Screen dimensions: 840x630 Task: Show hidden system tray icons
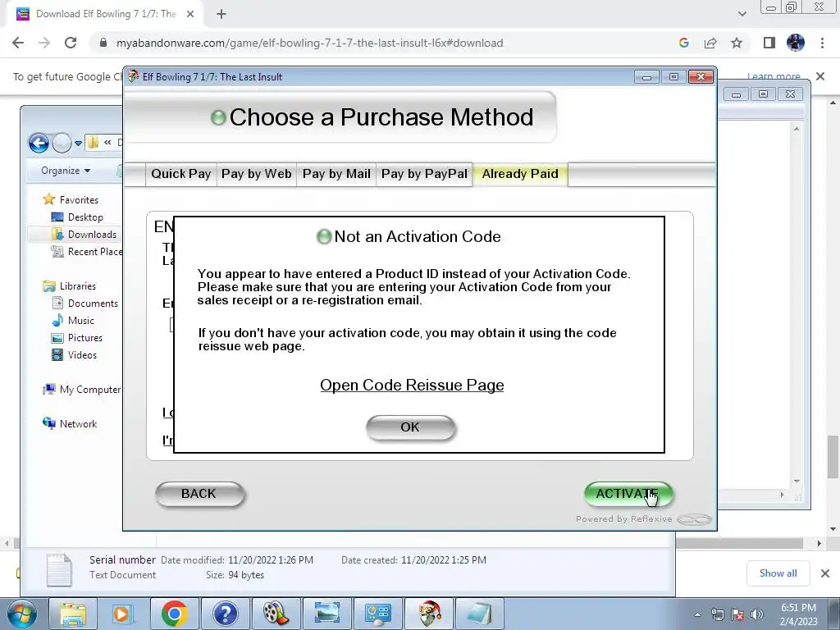[697, 614]
